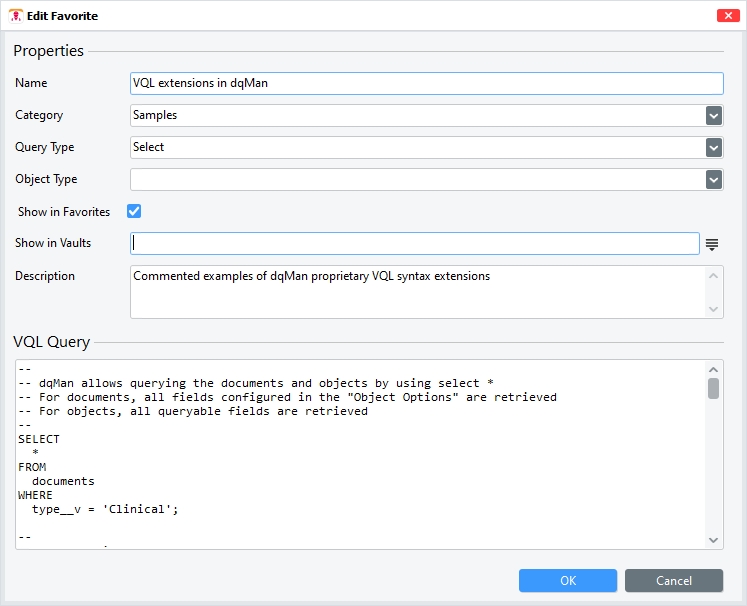The image size is (747, 606).
Task: Open the Query Type dropdown arrow
Action: pyautogui.click(x=713, y=148)
